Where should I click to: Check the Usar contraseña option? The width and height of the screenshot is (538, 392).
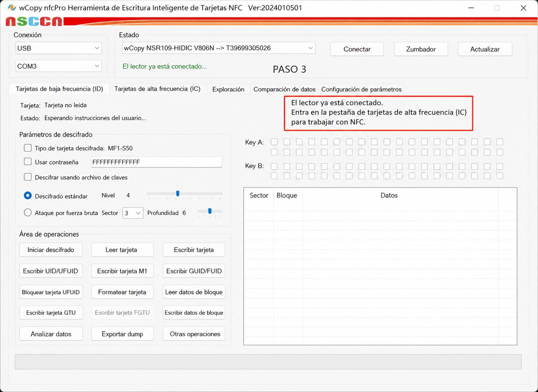coord(28,161)
